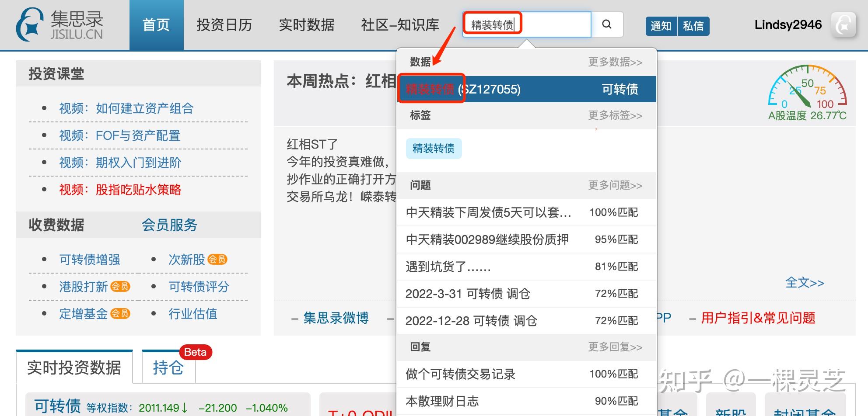Select 精装转债 (SZ127055) search result
The height and width of the screenshot is (416, 868).
[x=527, y=89]
